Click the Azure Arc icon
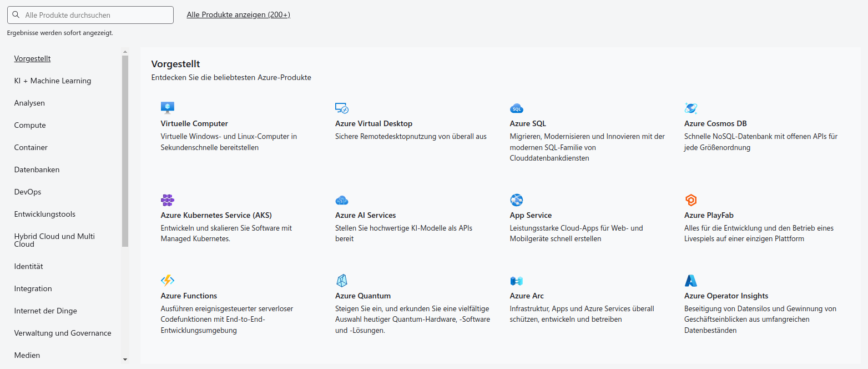The height and width of the screenshot is (369, 868). pyautogui.click(x=516, y=280)
